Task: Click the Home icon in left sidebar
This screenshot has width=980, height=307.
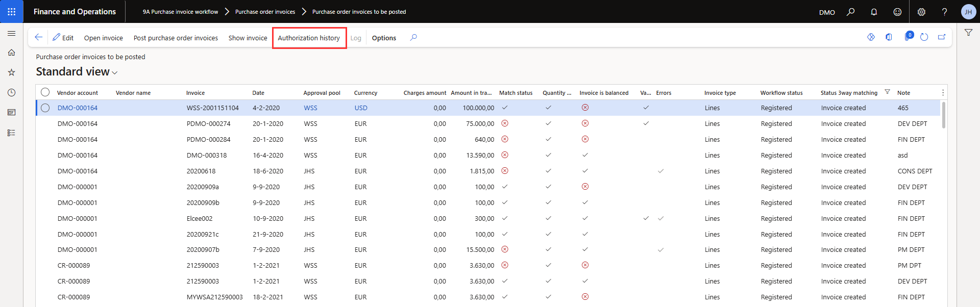Action: 11,53
